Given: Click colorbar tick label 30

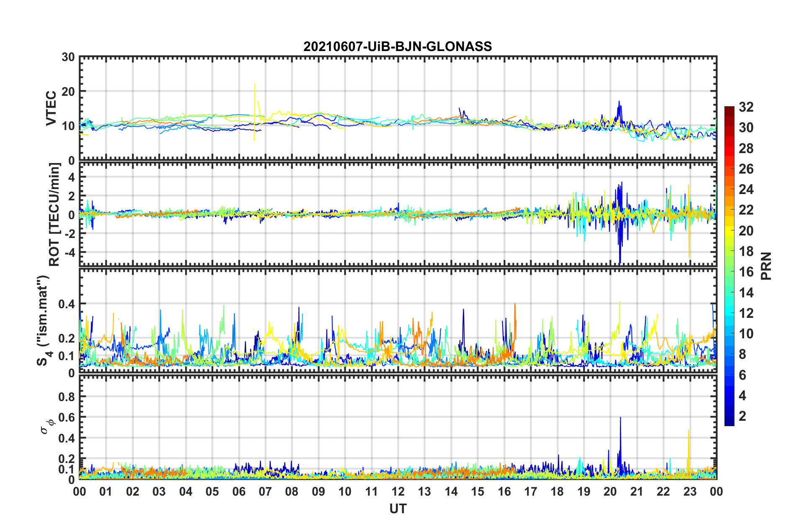Looking at the screenshot, I should (x=746, y=128).
